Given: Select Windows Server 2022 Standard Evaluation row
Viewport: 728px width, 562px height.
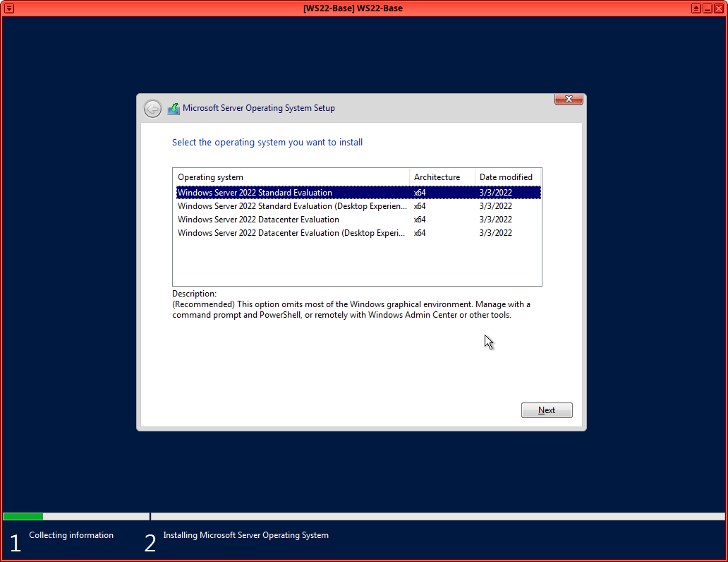Looking at the screenshot, I should pos(358,193).
